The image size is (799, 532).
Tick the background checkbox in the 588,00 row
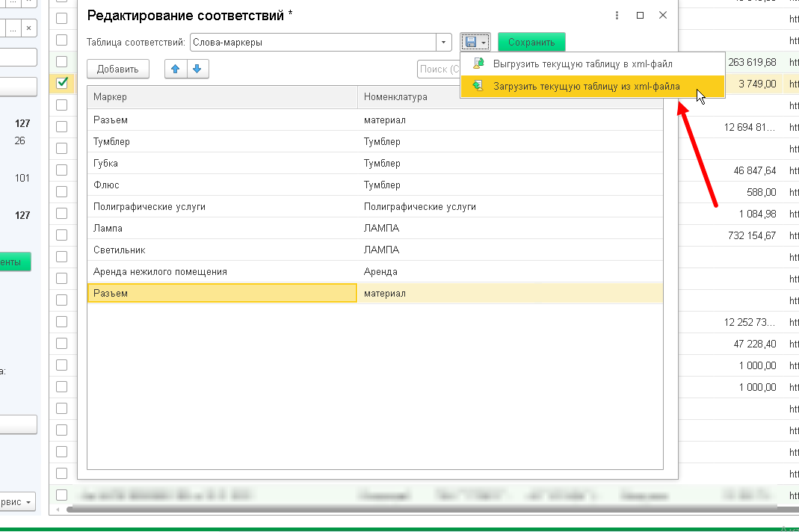tap(61, 191)
